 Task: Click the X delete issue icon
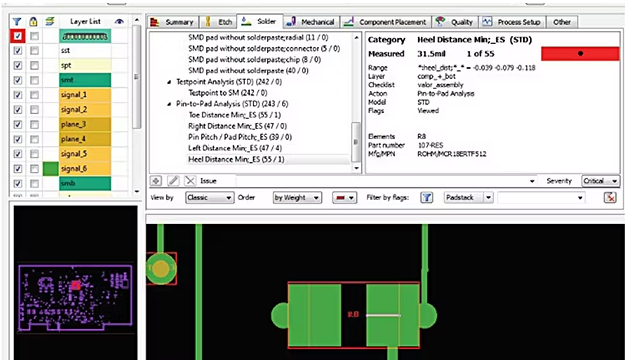coord(190,181)
